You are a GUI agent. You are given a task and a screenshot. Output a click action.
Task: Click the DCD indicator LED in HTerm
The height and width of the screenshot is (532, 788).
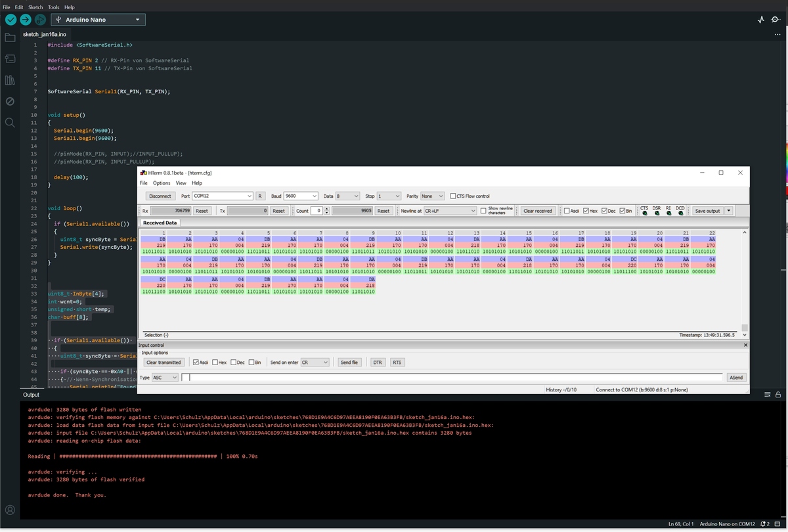[x=680, y=213]
